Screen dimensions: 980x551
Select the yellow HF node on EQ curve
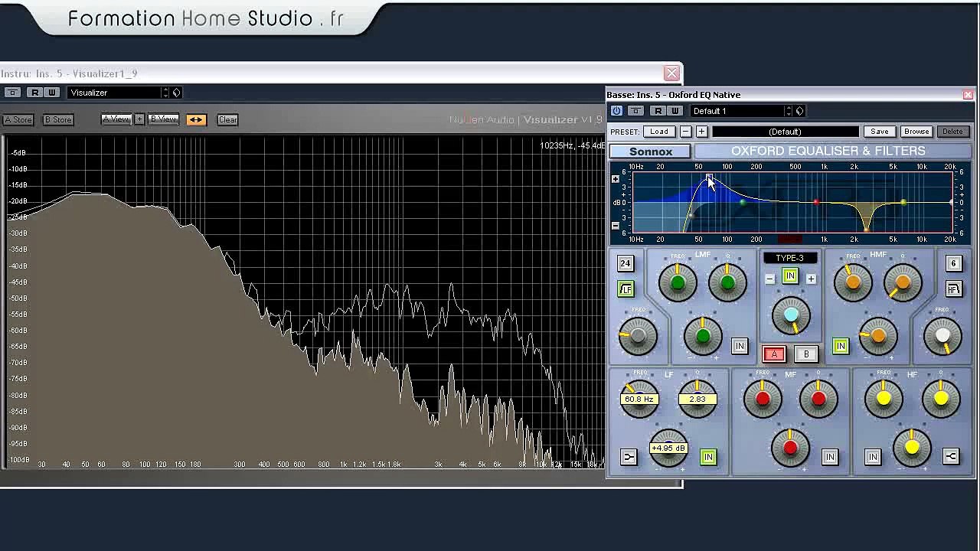[903, 202]
